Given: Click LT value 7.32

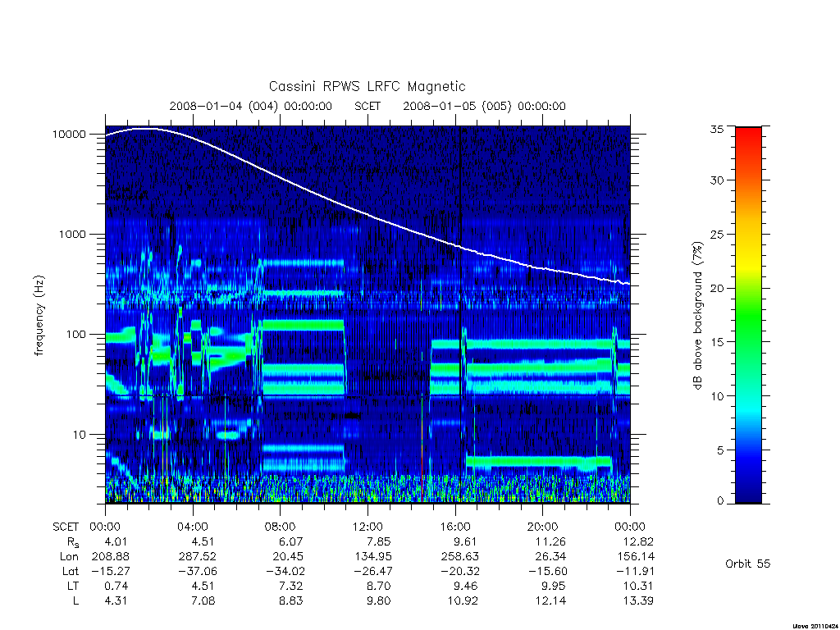Looking at the screenshot, I should point(291,586).
